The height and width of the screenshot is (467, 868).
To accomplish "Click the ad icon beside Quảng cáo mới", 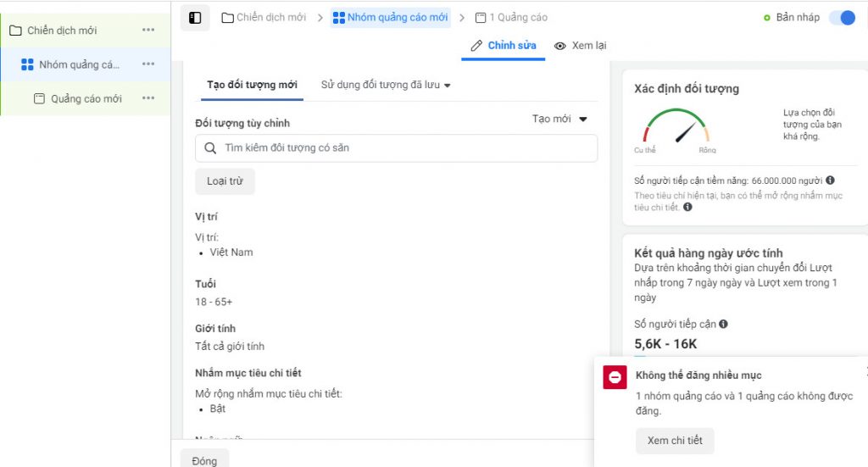I will click(x=39, y=98).
